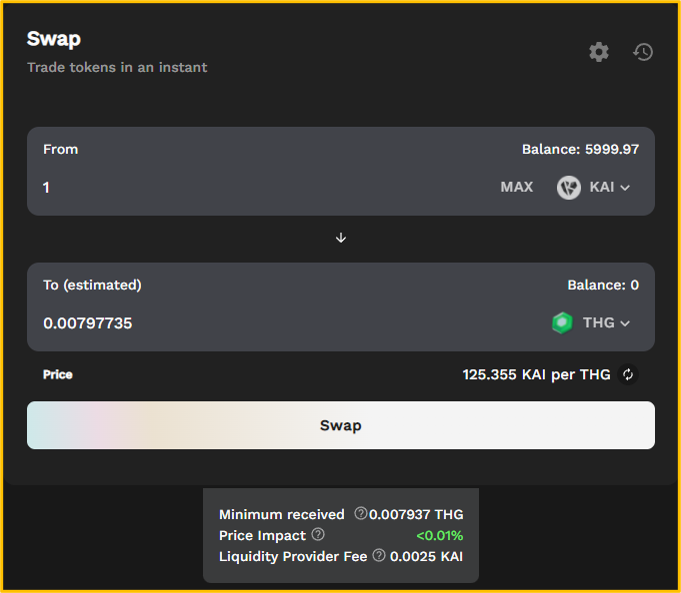This screenshot has height=593, width=681.
Task: Flip tokens with the down arrow
Action: (x=341, y=238)
